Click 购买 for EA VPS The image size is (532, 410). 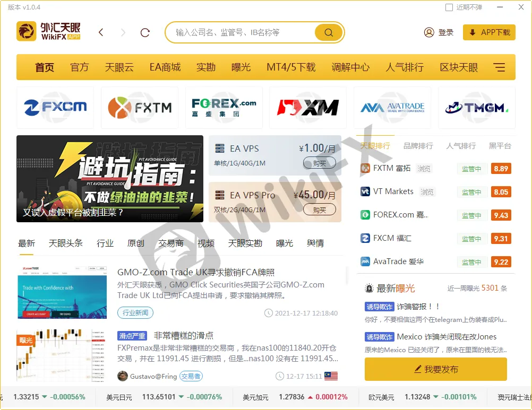[319, 163]
